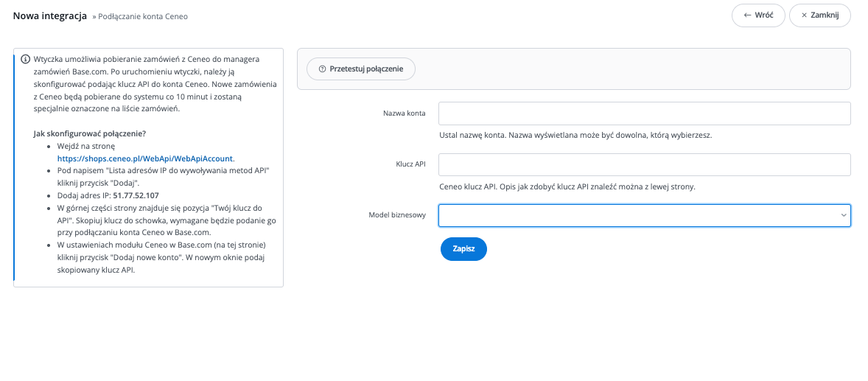The image size is (868, 381).
Task: Click the back arrow icon in Wróć
Action: pyautogui.click(x=747, y=15)
